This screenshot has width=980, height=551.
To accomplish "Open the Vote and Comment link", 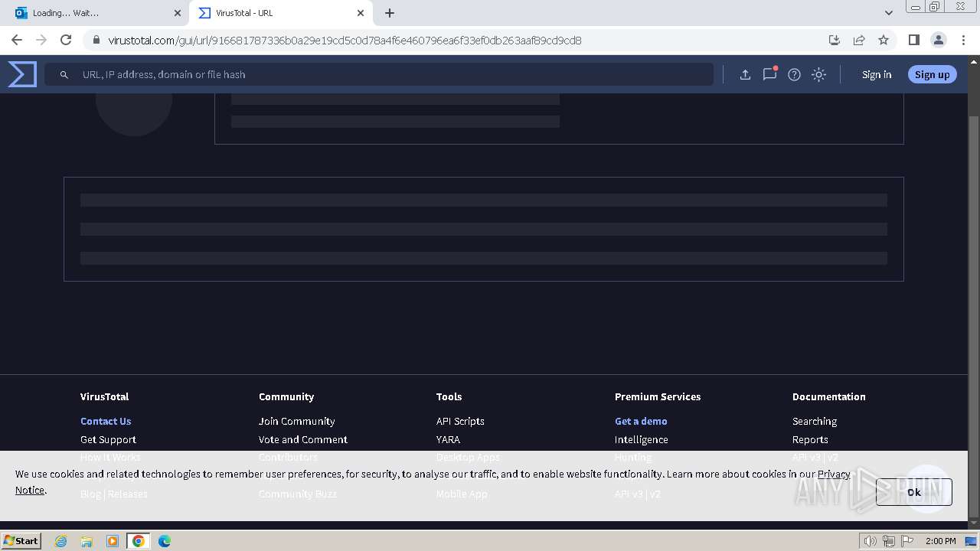I will pyautogui.click(x=303, y=439).
